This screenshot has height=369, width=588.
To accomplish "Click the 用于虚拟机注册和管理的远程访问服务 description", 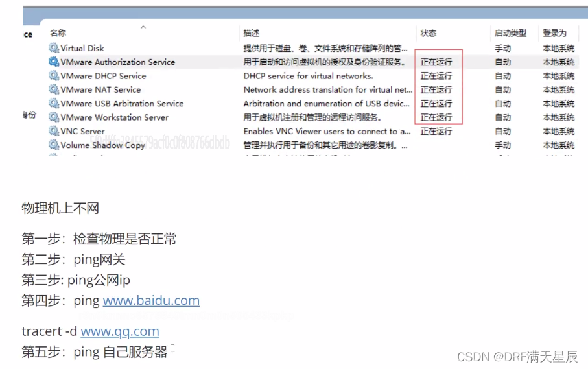I will point(312,118).
